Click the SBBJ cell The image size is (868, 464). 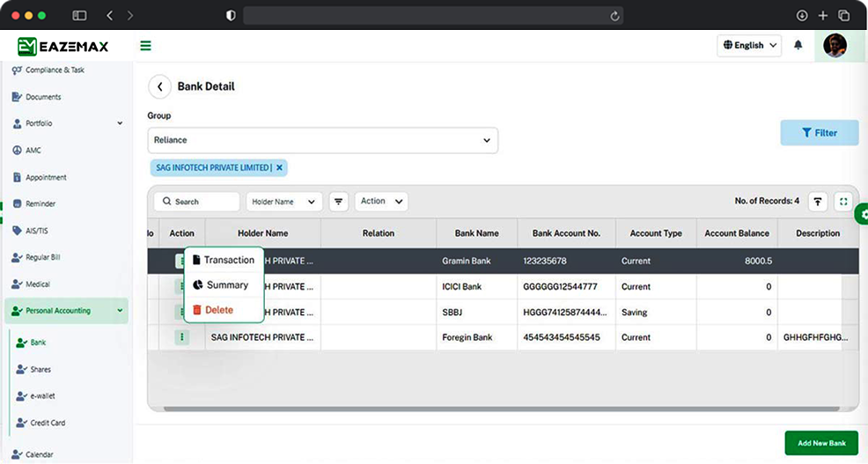click(476, 313)
